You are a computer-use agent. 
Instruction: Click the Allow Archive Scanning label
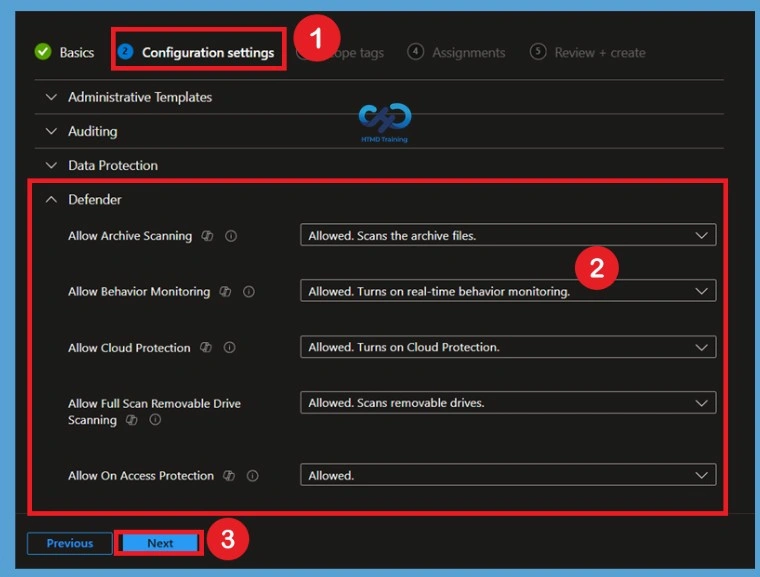point(130,236)
